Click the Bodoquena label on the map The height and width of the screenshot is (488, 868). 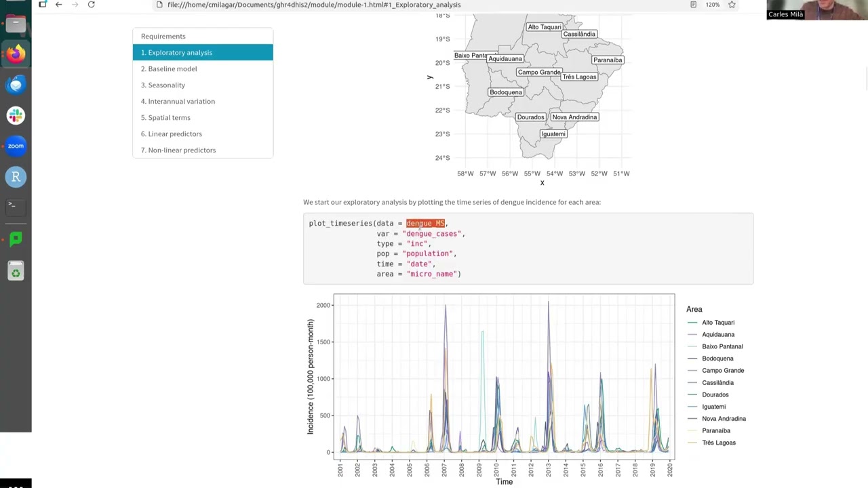point(506,92)
